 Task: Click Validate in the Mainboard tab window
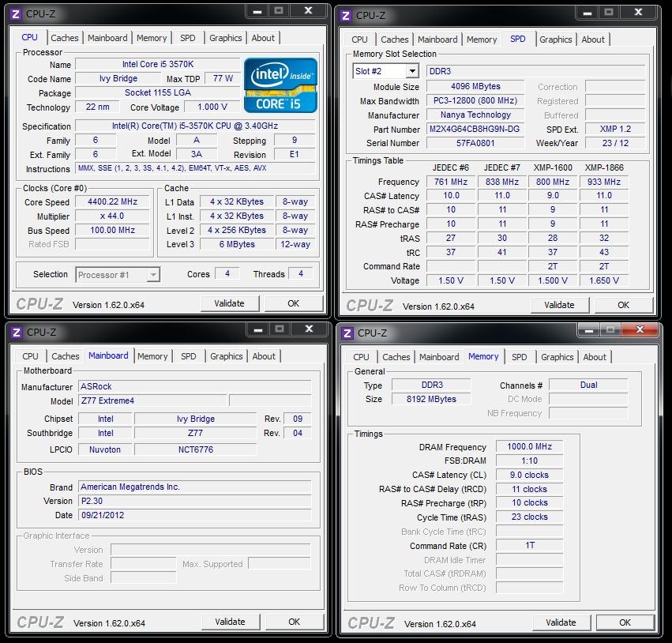click(x=230, y=622)
